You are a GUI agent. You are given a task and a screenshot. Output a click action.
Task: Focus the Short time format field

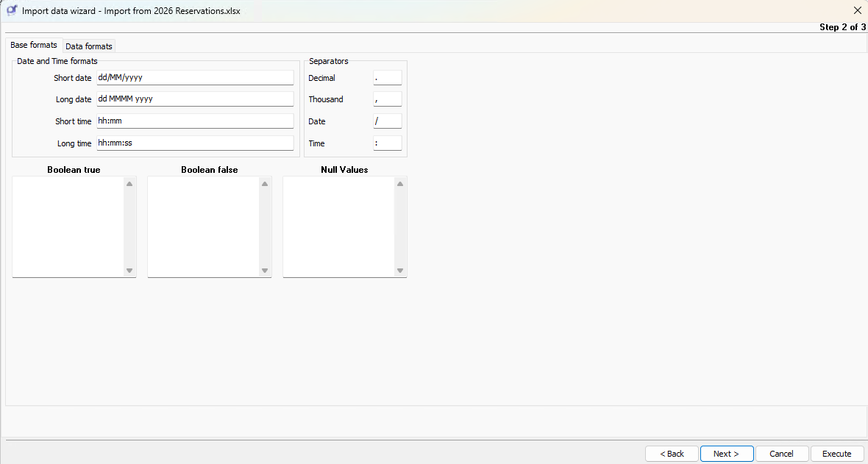(195, 121)
